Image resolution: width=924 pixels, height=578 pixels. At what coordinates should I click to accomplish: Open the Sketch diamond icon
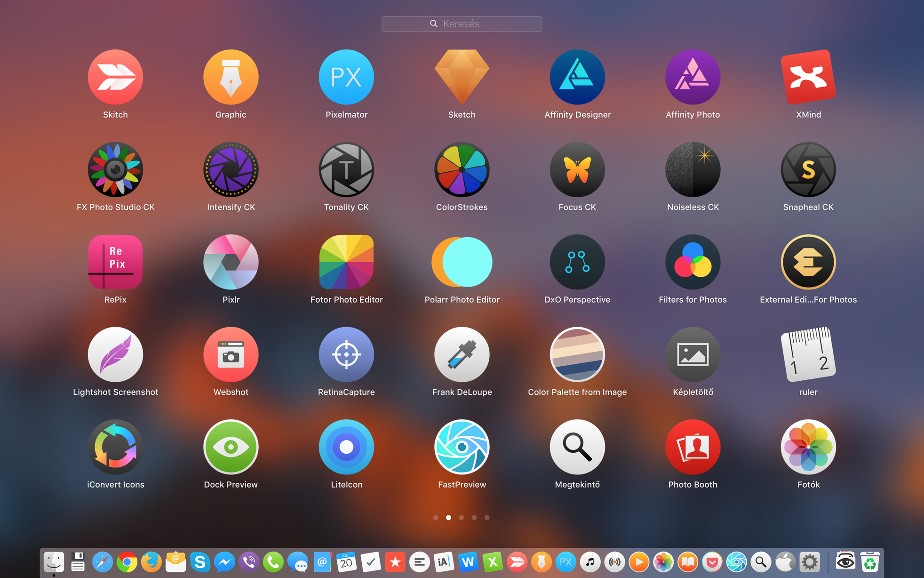(462, 77)
